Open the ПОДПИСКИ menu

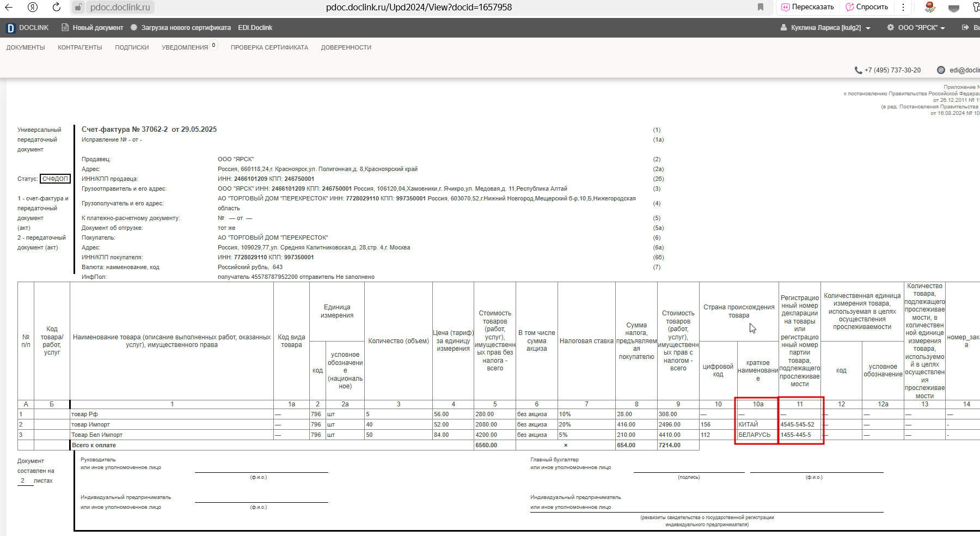132,47
